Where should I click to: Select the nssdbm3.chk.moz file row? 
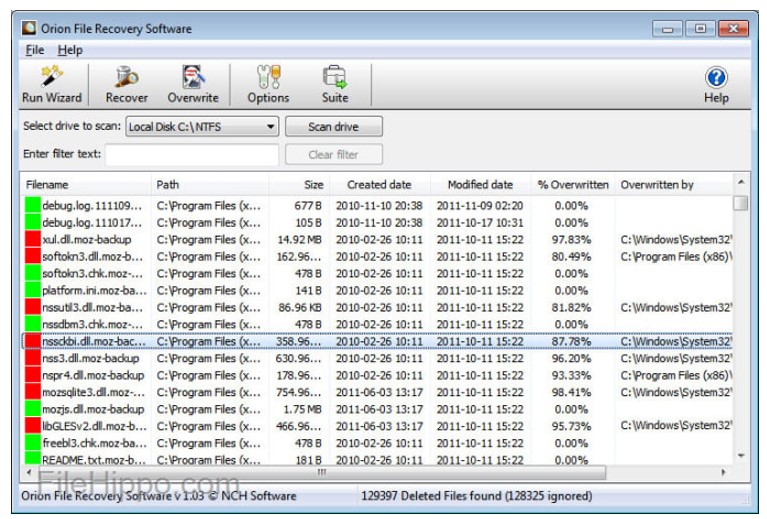tap(377, 324)
